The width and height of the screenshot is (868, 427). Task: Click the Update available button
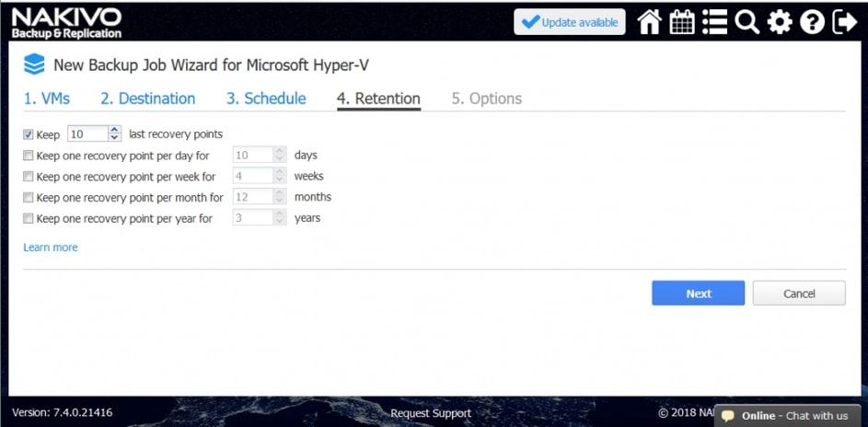569,22
